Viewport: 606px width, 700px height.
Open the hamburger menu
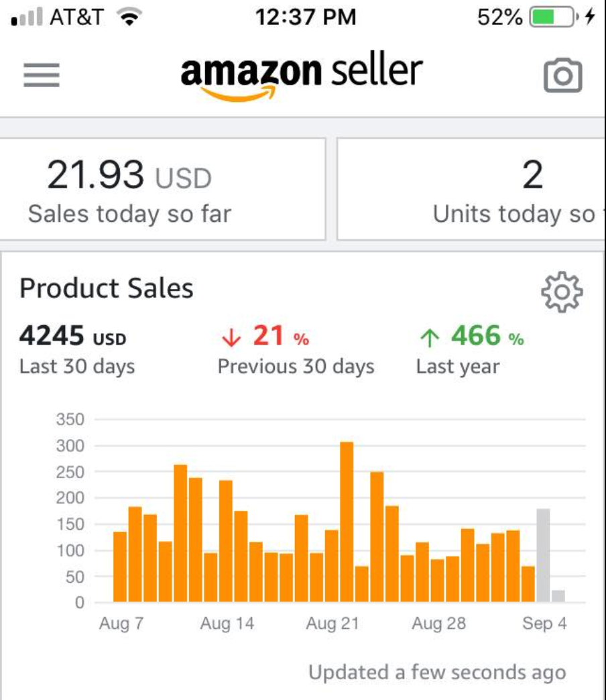pyautogui.click(x=42, y=74)
